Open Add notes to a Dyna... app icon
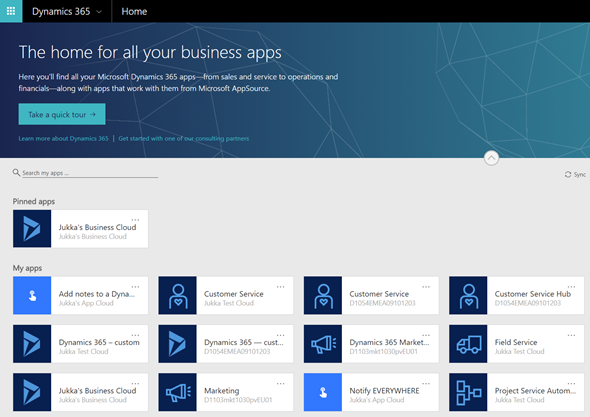Viewport: 590px width, 417px height. [x=32, y=295]
